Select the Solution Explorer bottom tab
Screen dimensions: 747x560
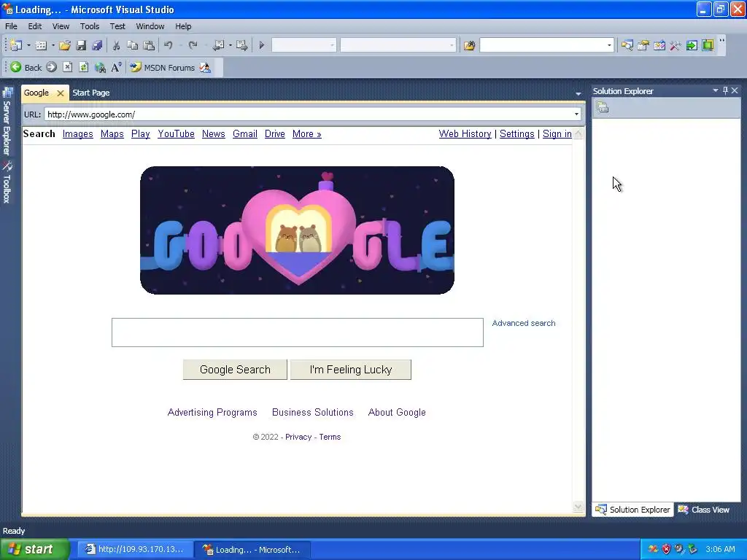[x=633, y=510]
